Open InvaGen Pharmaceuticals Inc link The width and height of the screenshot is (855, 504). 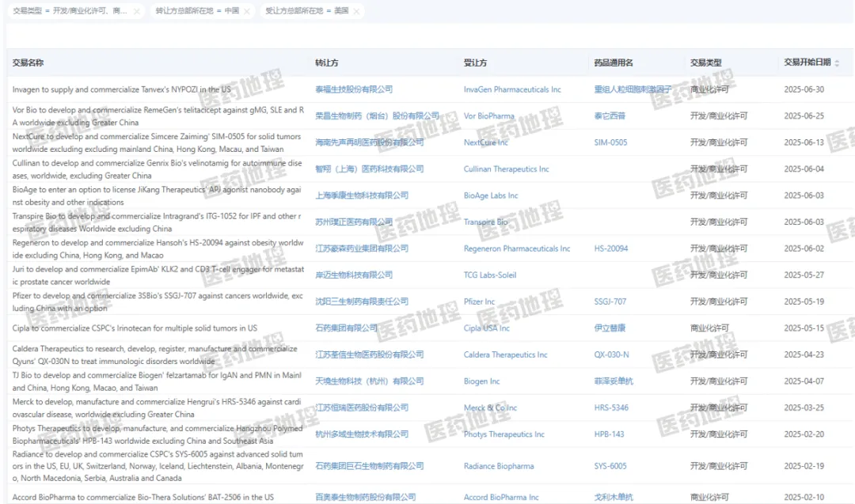(512, 89)
